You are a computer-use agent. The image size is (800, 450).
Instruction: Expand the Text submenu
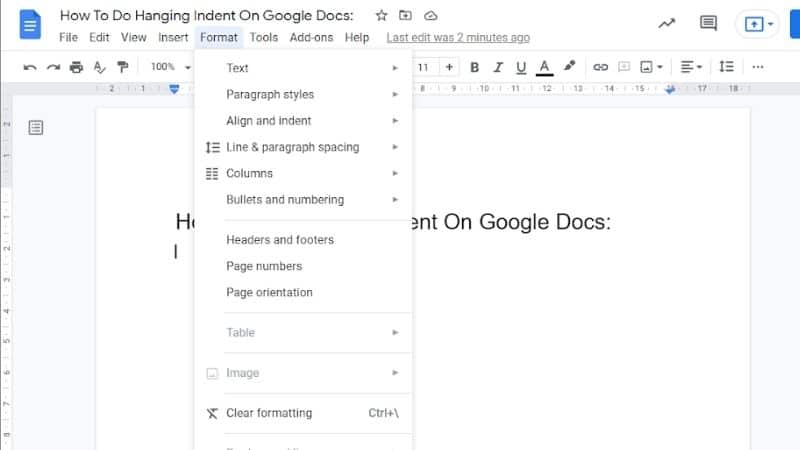303,68
